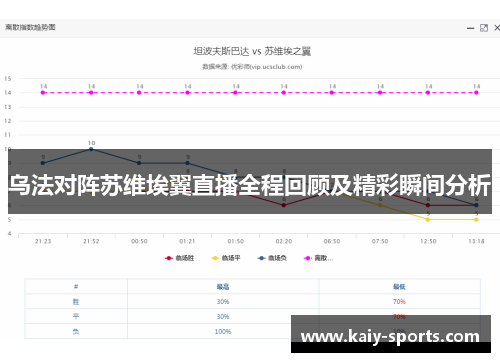Toggle the blue 临场负 legend series

[272, 258]
